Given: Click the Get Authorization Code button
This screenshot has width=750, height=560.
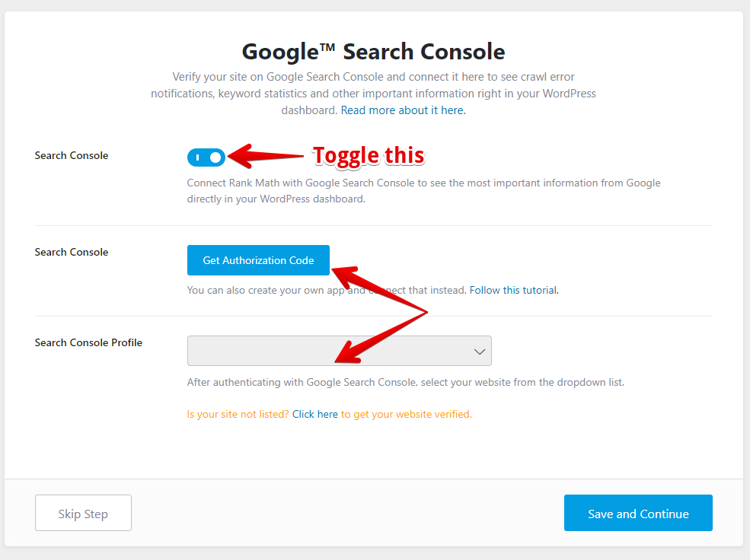Looking at the screenshot, I should click(x=258, y=260).
